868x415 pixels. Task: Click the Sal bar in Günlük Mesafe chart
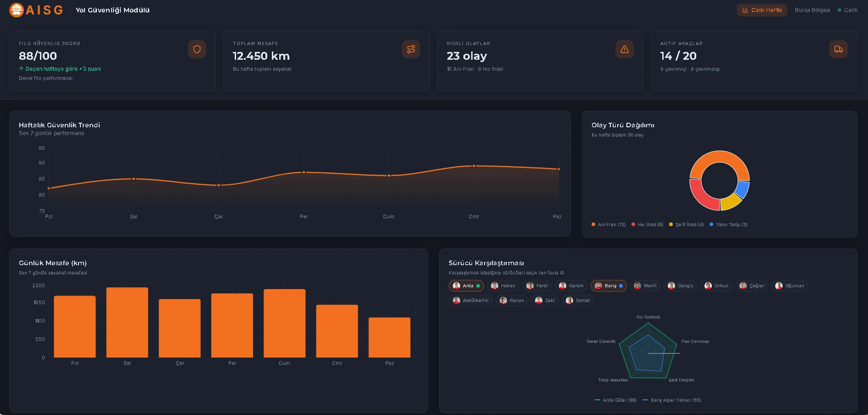point(127,322)
